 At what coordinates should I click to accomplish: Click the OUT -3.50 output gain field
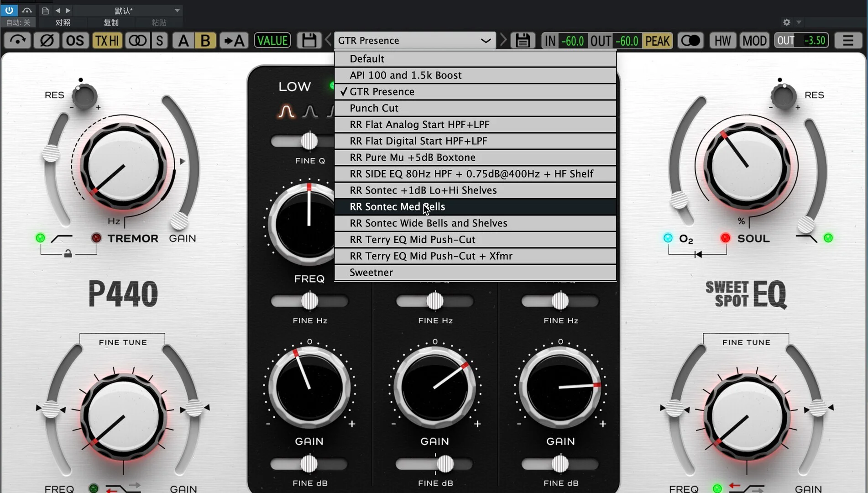802,41
